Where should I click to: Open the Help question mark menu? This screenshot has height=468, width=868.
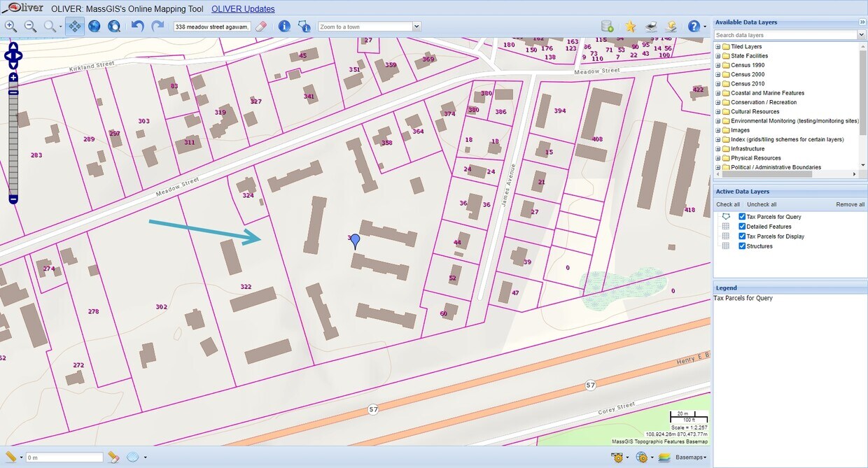[x=694, y=27]
